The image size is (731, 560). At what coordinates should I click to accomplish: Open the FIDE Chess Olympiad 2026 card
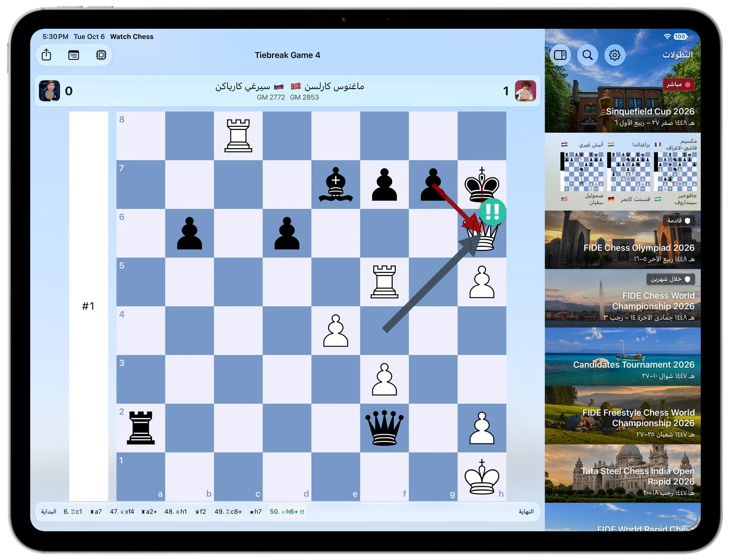[x=623, y=240]
